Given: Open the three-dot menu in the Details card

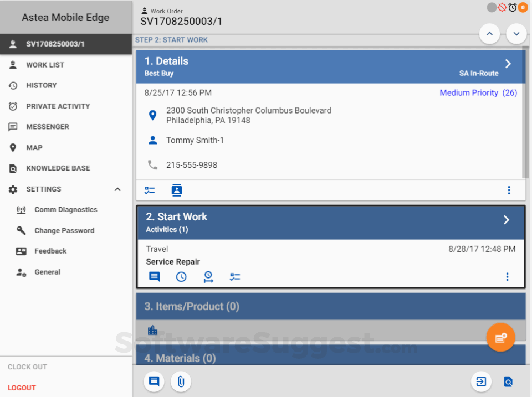Looking at the screenshot, I should coord(509,190).
